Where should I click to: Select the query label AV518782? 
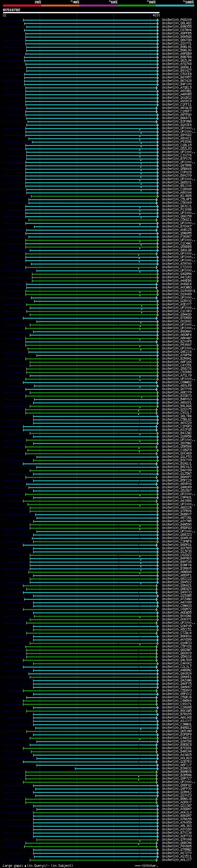[11, 10]
